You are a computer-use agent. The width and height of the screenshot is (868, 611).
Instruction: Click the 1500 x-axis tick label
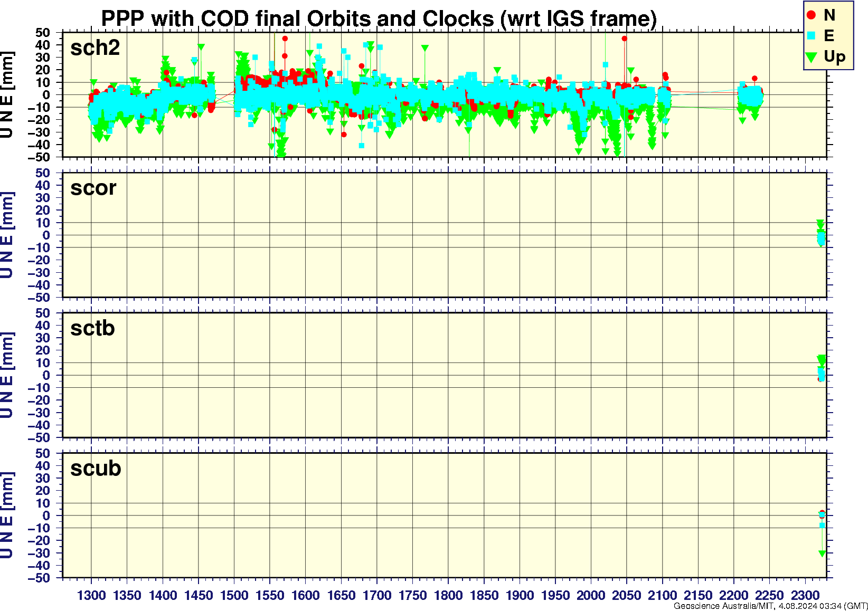point(234,595)
